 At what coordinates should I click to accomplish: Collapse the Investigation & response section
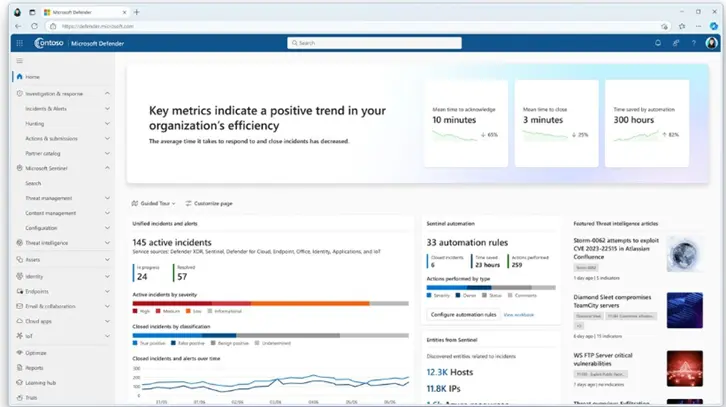[x=107, y=94]
